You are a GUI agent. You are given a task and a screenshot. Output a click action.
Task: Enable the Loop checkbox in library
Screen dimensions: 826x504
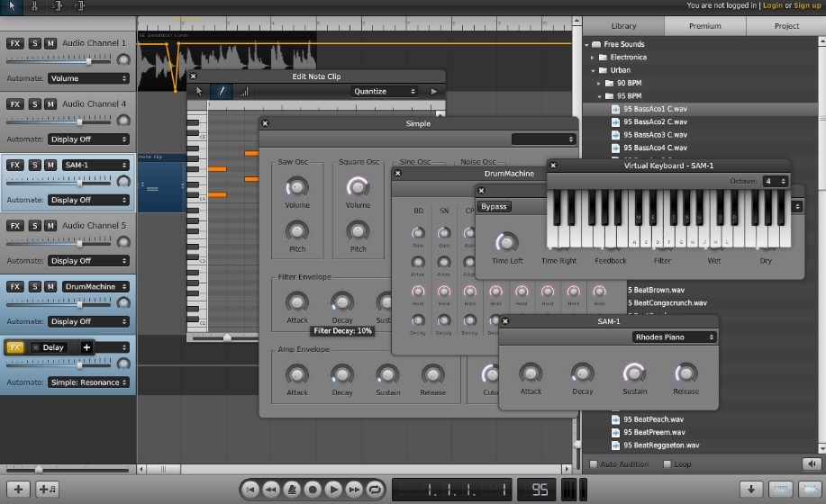click(667, 464)
